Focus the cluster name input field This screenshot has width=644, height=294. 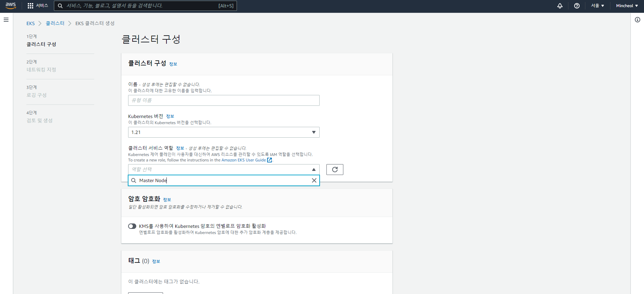click(224, 100)
